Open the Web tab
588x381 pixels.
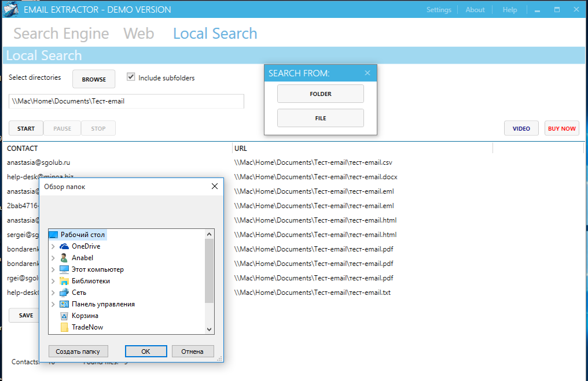point(139,34)
